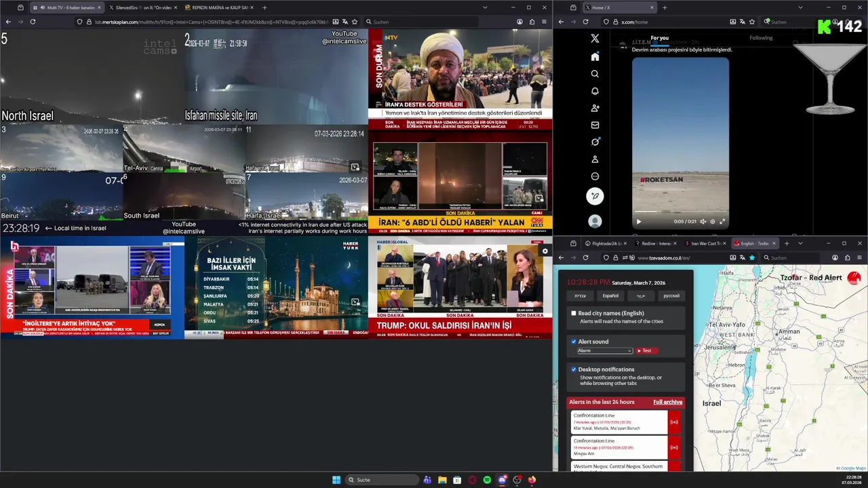Click the compose post feather button
This screenshot has width=868, height=488.
click(595, 197)
